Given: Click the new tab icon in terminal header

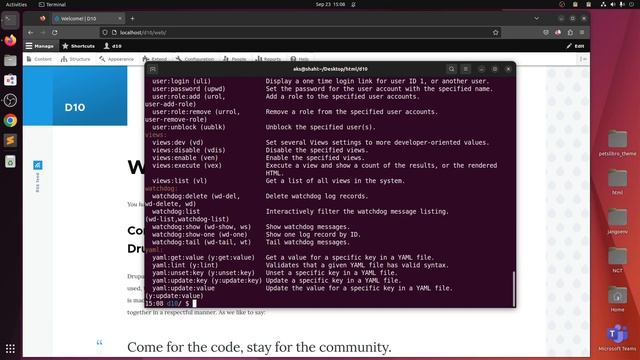Looking at the screenshot, I should pyautogui.click(x=153, y=69).
